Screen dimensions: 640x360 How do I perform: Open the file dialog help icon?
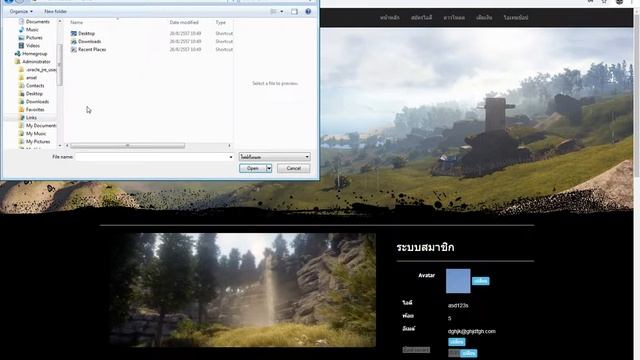coord(308,11)
